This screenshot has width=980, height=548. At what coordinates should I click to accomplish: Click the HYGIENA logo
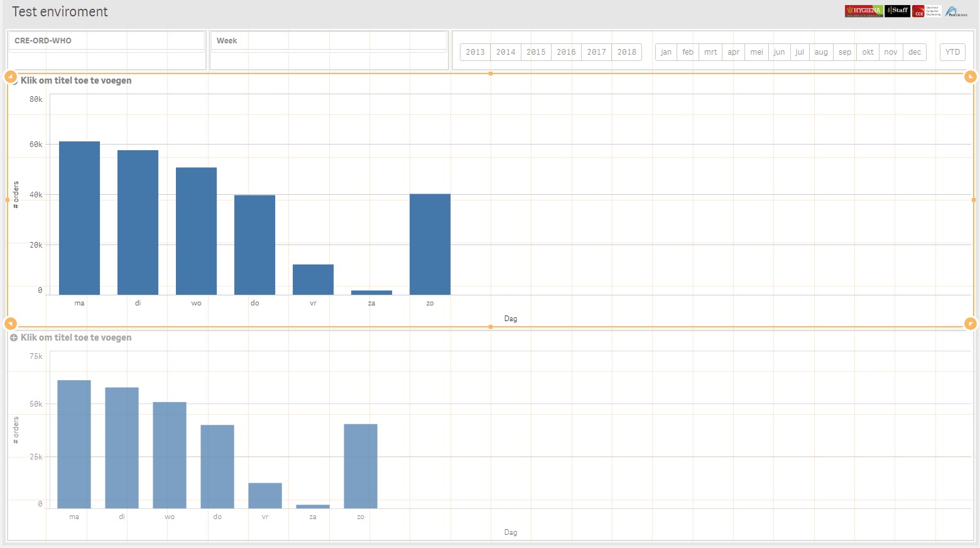(864, 11)
